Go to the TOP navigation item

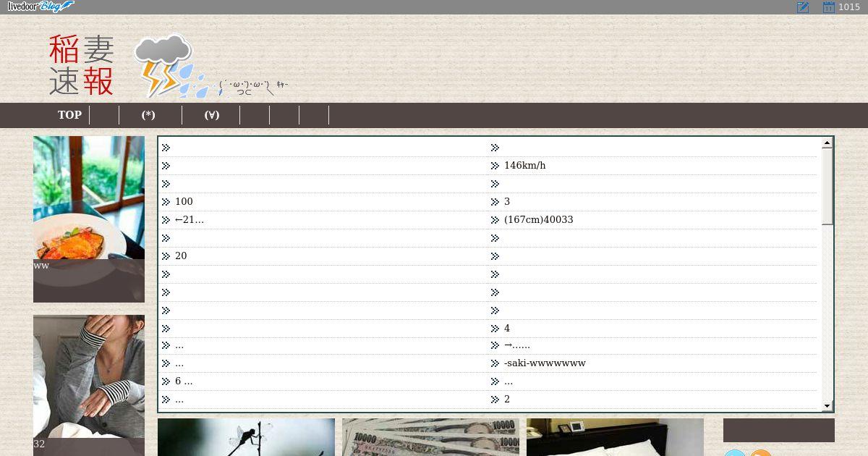pyautogui.click(x=69, y=115)
